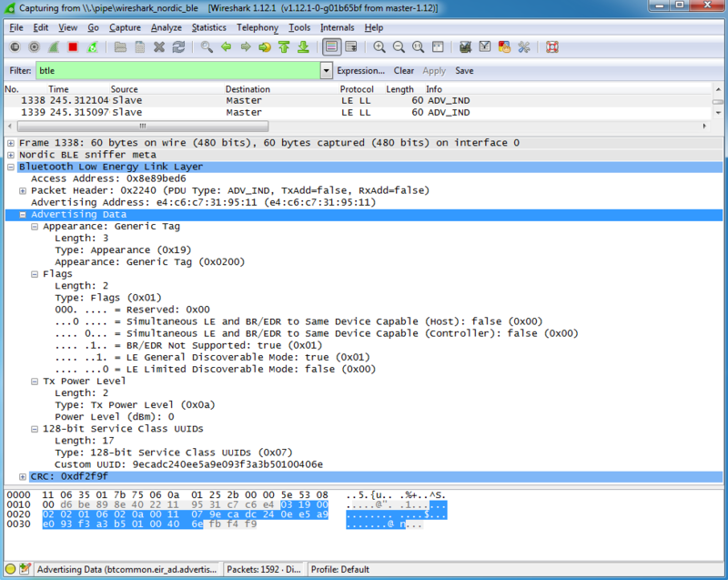Save the current filter

point(464,71)
